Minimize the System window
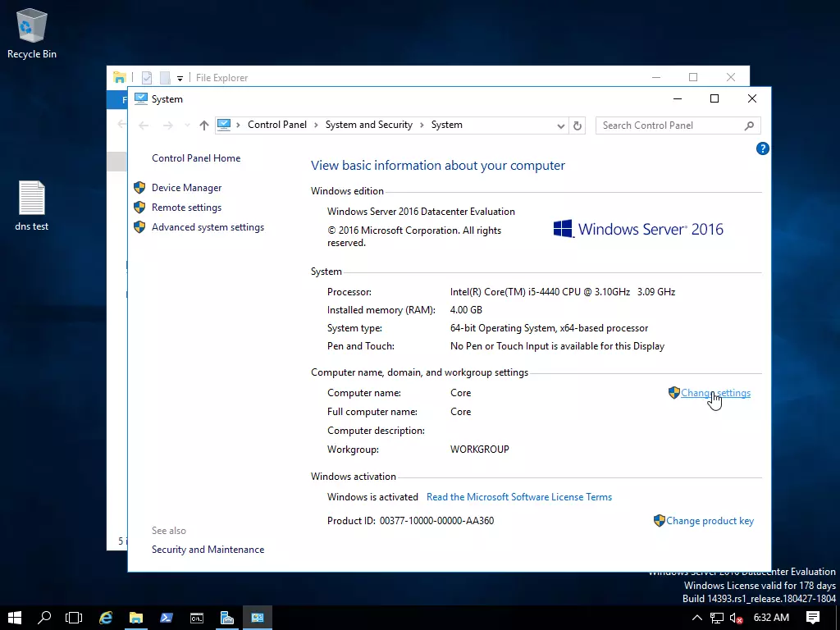 (x=677, y=98)
